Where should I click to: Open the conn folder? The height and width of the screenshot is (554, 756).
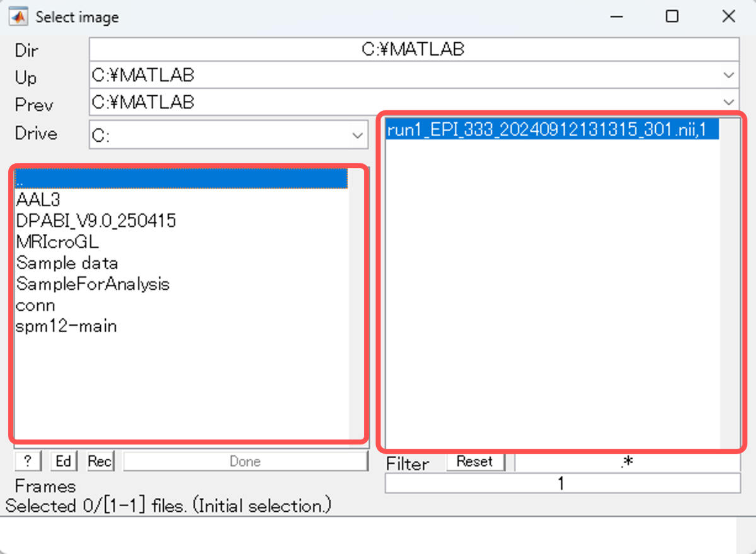pos(35,305)
